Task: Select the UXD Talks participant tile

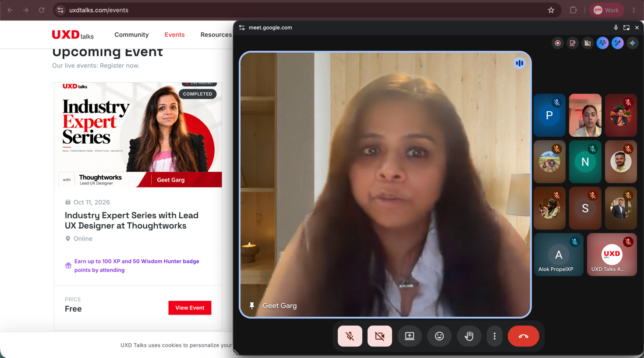Action: 612,255
